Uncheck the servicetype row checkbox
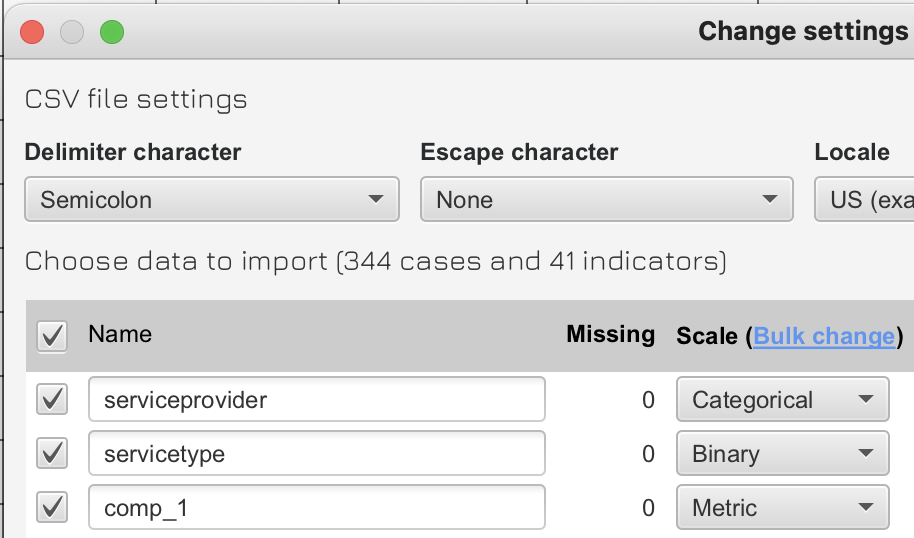 point(51,454)
